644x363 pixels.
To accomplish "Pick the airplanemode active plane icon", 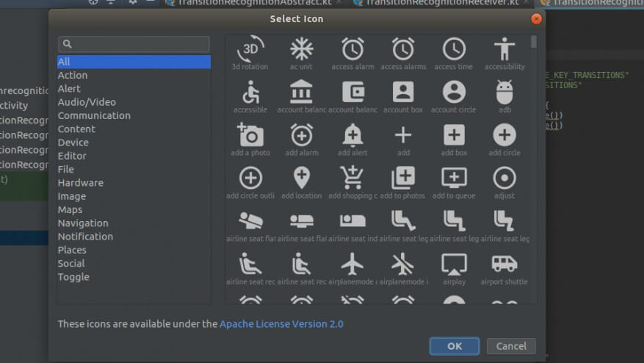I will click(352, 264).
